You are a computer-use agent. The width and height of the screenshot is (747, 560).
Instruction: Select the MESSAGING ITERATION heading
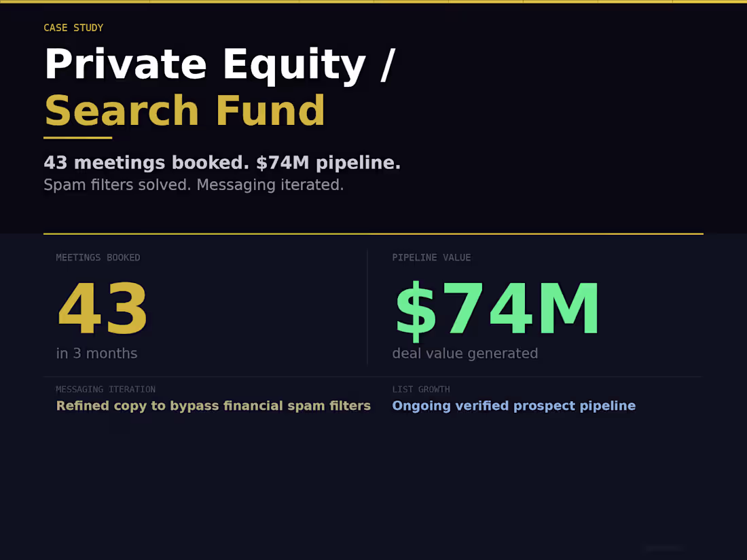pos(105,389)
